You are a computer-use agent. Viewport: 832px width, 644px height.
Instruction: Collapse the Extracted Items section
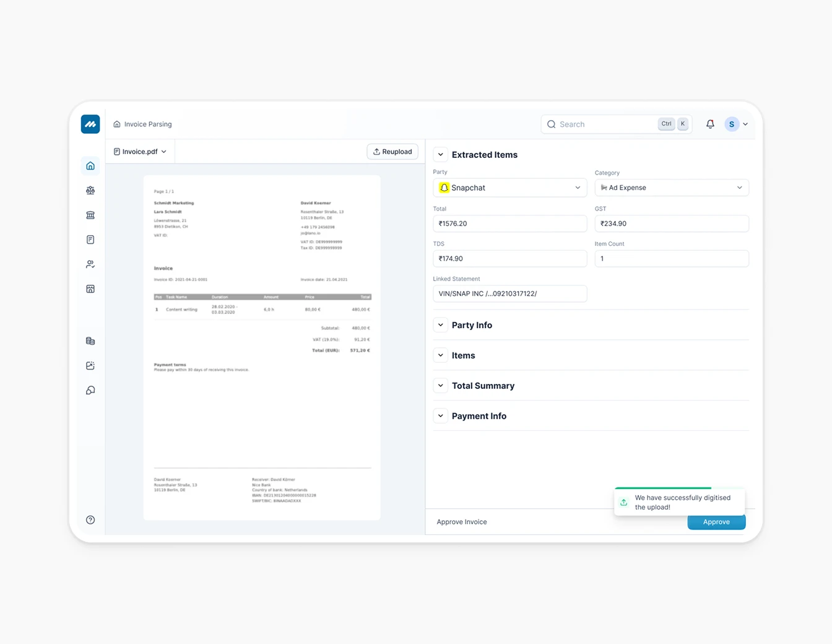(440, 154)
